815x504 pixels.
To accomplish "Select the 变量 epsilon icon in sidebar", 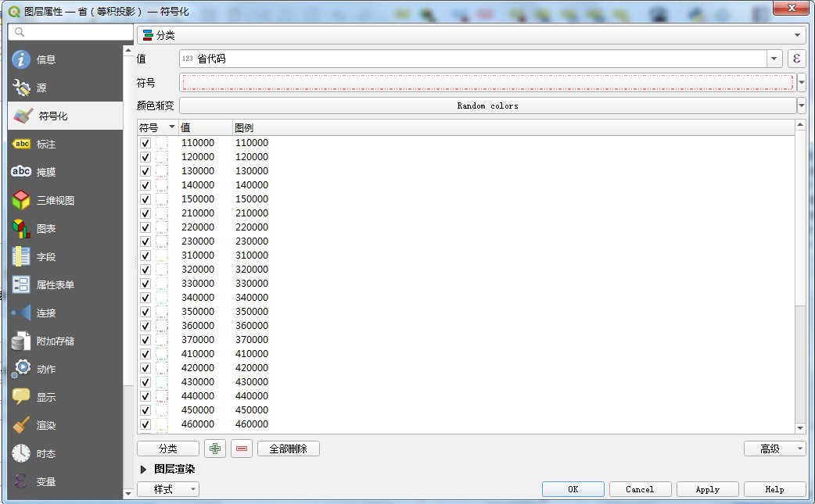I will click(x=21, y=481).
